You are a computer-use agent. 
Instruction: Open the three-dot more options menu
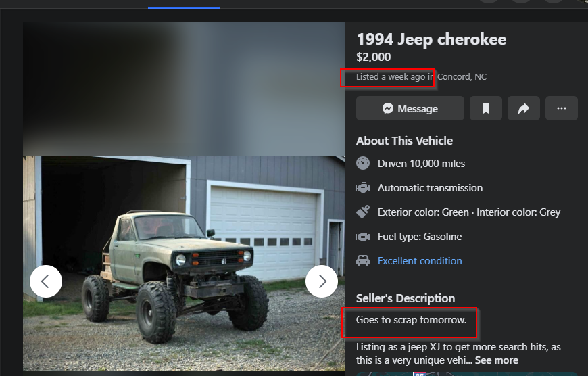click(x=562, y=108)
